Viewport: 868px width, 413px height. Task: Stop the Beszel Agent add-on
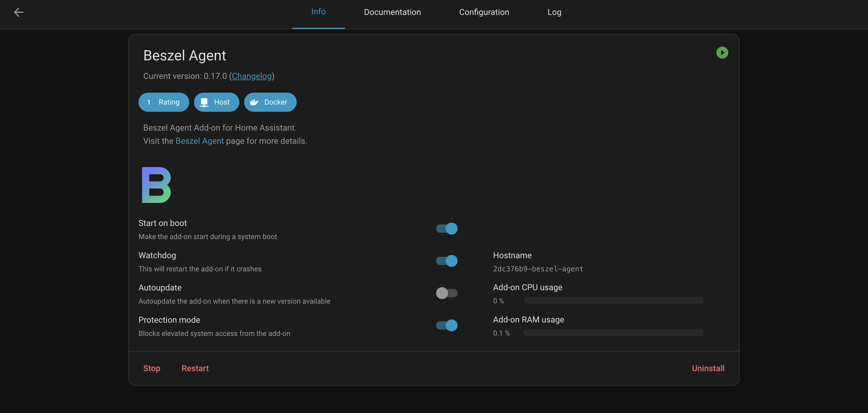[x=152, y=368]
